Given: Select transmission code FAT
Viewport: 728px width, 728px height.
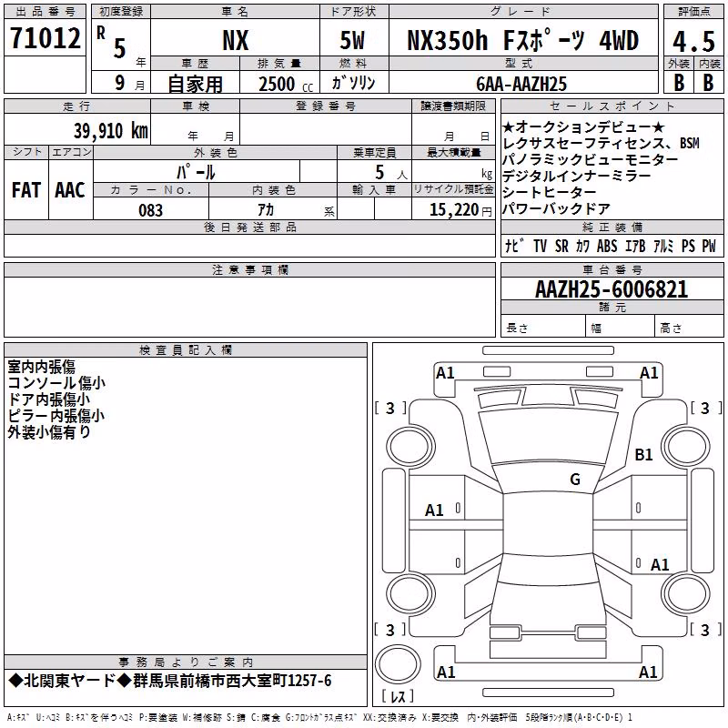Looking at the screenshot, I should (x=26, y=190).
